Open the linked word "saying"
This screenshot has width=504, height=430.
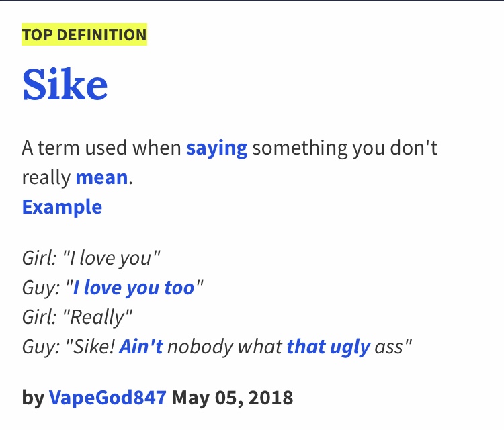pos(217,148)
